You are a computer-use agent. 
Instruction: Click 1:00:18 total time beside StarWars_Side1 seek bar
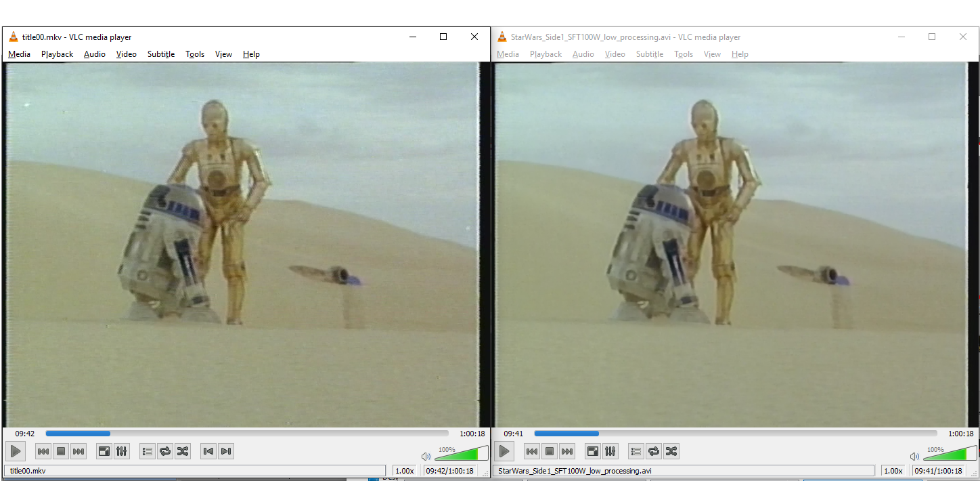click(961, 434)
